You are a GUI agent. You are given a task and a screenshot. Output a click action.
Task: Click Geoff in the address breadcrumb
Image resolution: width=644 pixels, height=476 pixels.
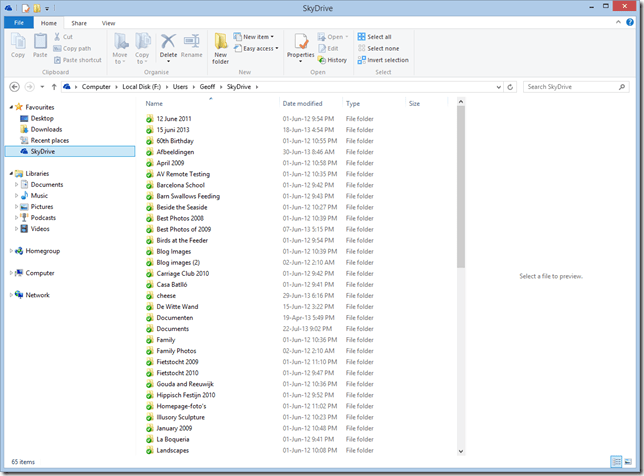[207, 87]
